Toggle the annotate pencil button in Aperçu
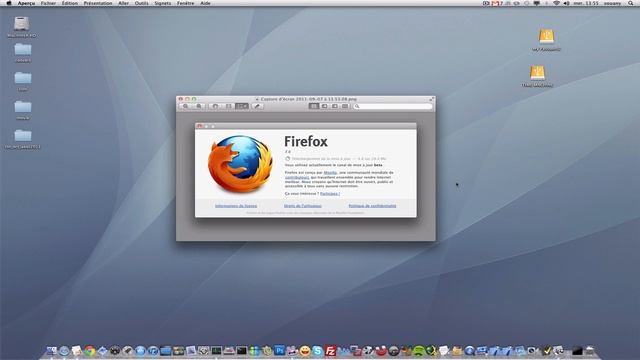The height and width of the screenshot is (360, 640). point(257,106)
